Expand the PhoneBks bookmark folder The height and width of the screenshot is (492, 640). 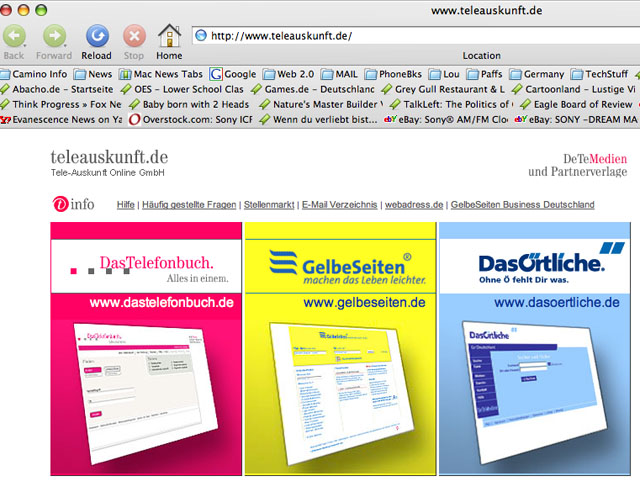(x=393, y=74)
